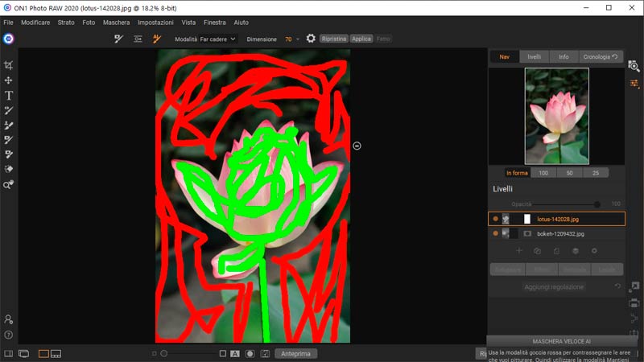Click the duplicate layer icon
This screenshot has height=362, width=644.
coord(538,251)
